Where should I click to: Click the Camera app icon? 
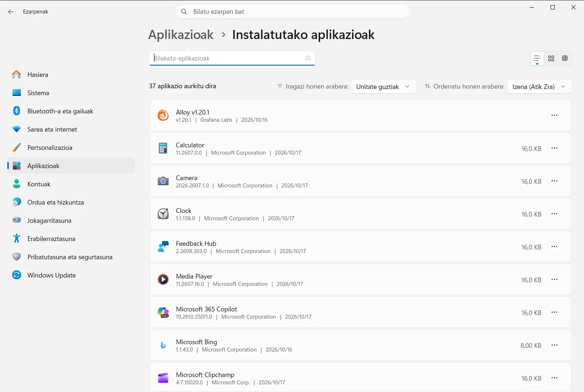(163, 181)
